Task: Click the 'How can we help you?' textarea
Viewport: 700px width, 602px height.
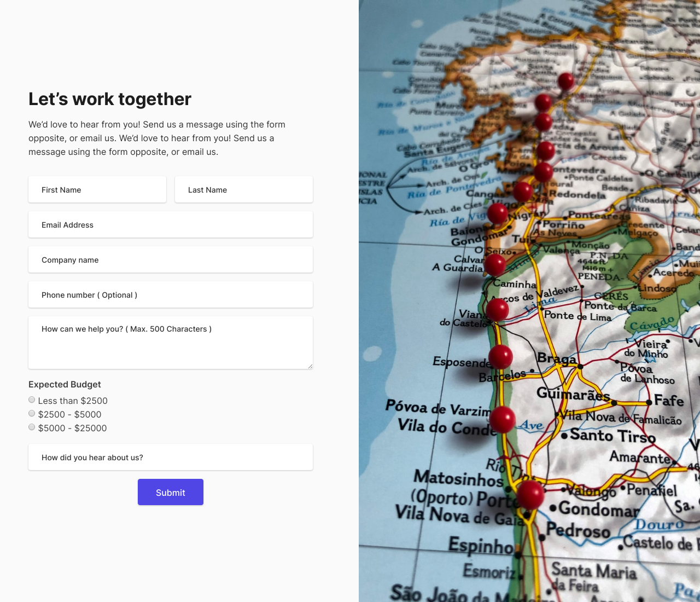Action: 171,343
